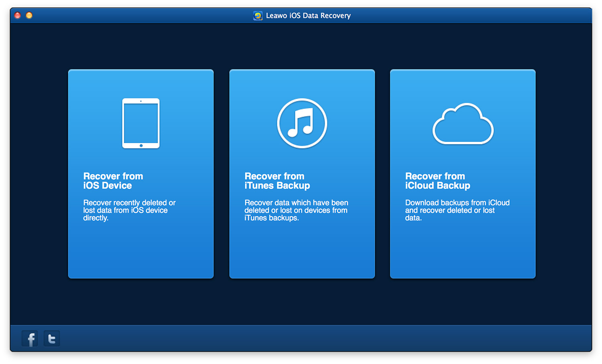Viewport: 602px width, 364px height.
Task: Click dark background above the recovery cards
Action: (301, 46)
